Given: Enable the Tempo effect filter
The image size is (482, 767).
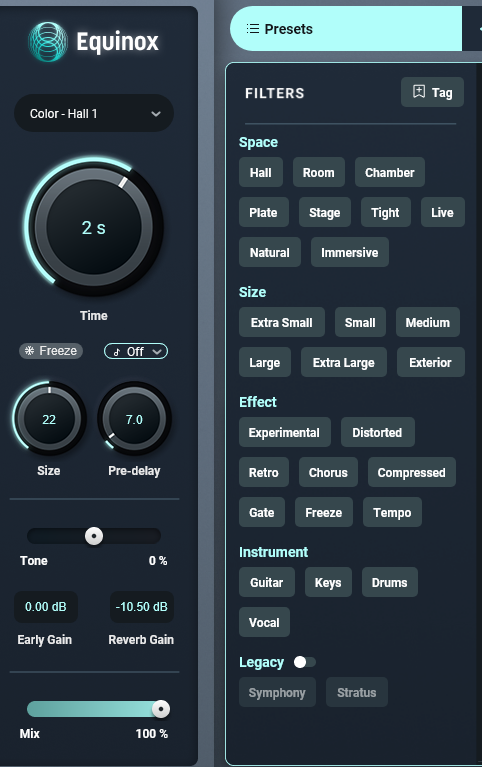Looking at the screenshot, I should pyautogui.click(x=392, y=513).
